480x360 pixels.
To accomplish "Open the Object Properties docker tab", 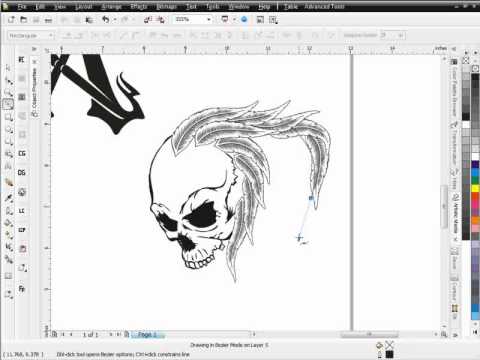I will [x=34, y=92].
